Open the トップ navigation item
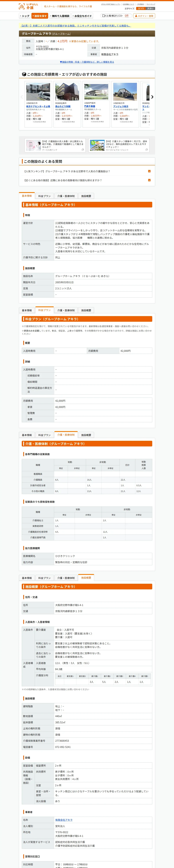174x868 pixels. click(25, 16)
